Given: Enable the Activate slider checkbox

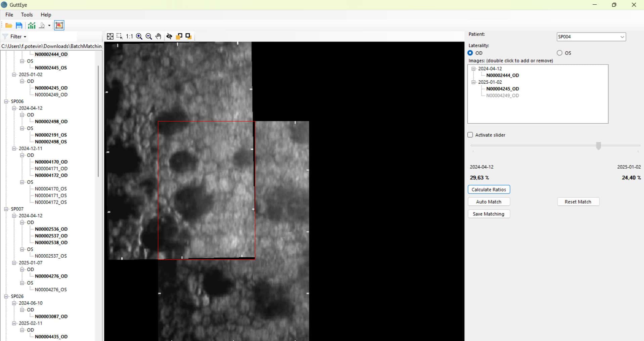Looking at the screenshot, I should tap(470, 135).
